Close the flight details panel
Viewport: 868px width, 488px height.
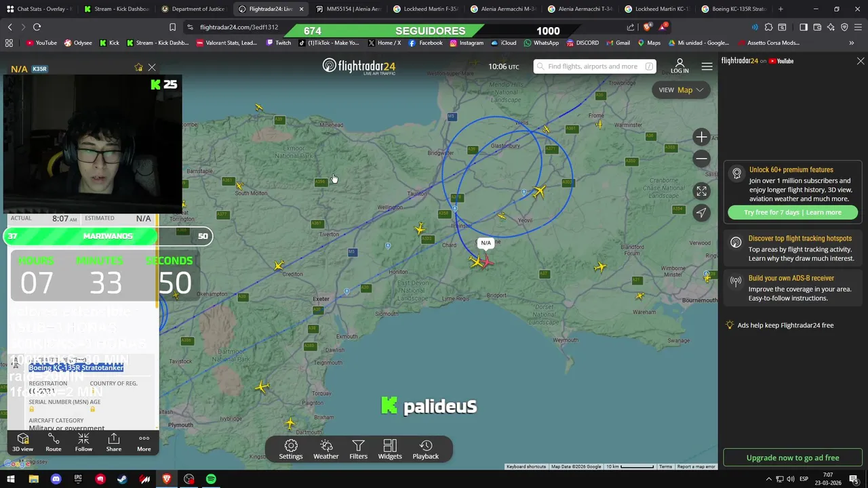click(152, 68)
